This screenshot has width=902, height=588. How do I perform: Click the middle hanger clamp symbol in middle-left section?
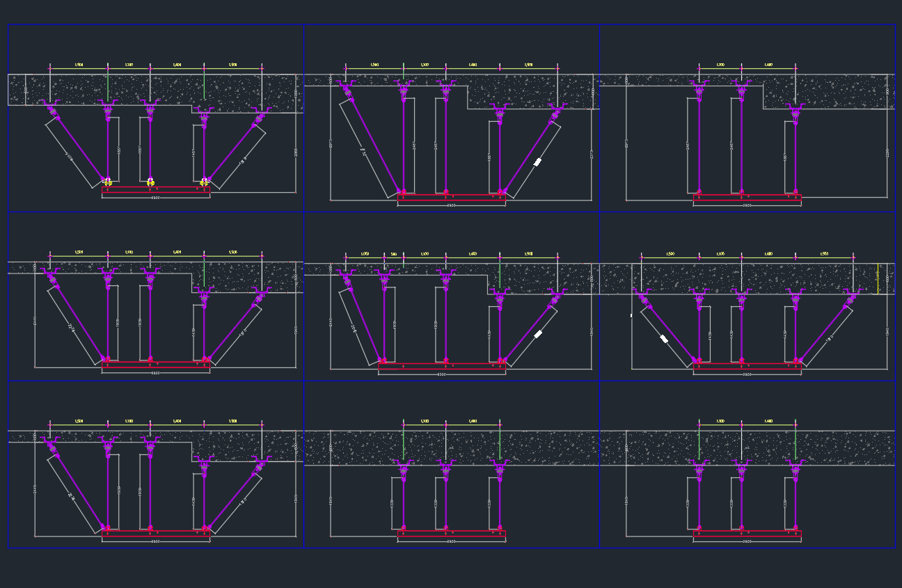(150, 278)
